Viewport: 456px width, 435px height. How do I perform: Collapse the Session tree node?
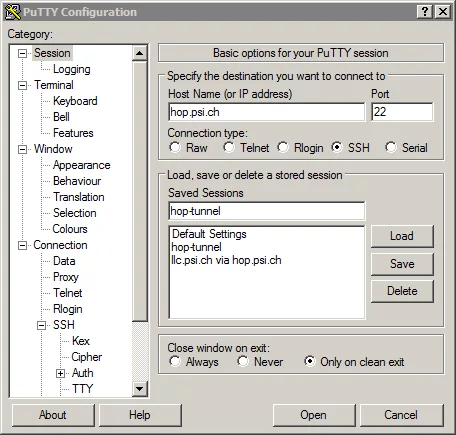pos(22,53)
